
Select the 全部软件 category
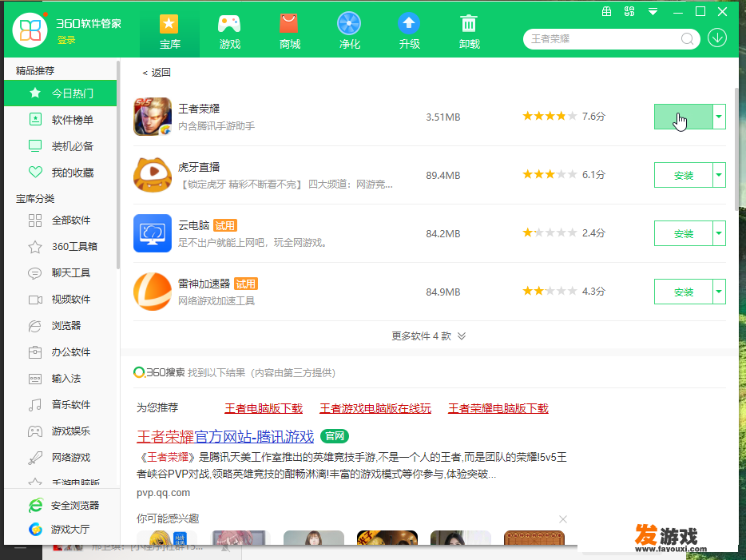[61, 220]
